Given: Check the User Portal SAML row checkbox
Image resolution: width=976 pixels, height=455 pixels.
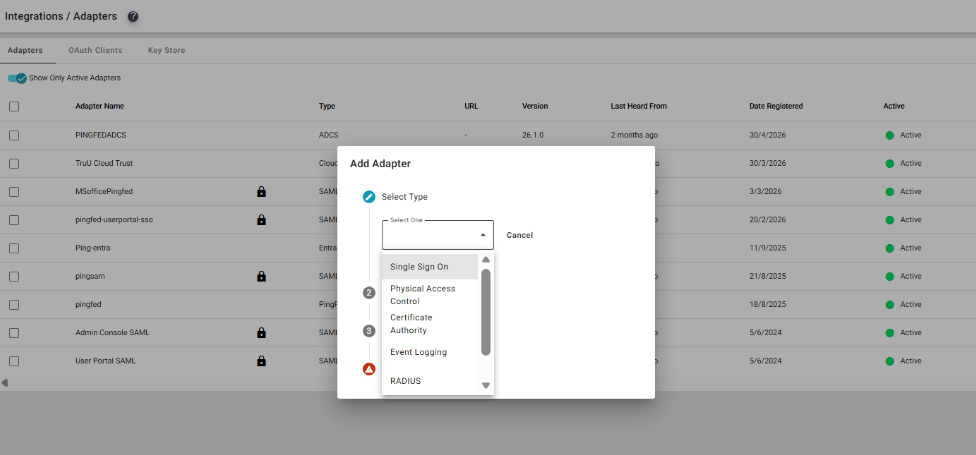Looking at the screenshot, I should tap(14, 361).
